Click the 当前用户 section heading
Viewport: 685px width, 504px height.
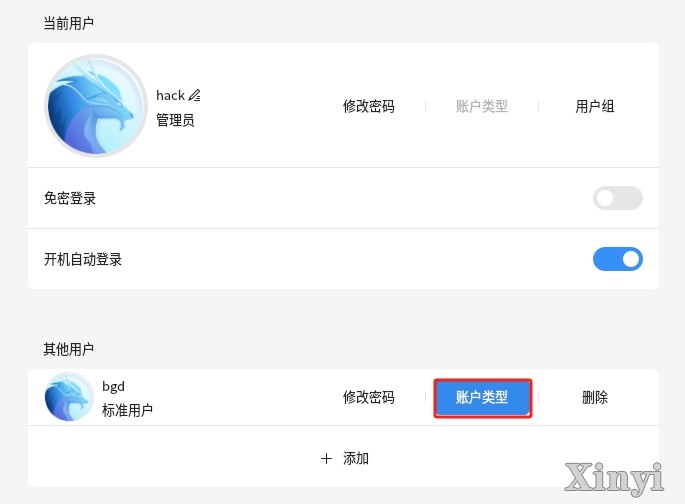[x=69, y=23]
